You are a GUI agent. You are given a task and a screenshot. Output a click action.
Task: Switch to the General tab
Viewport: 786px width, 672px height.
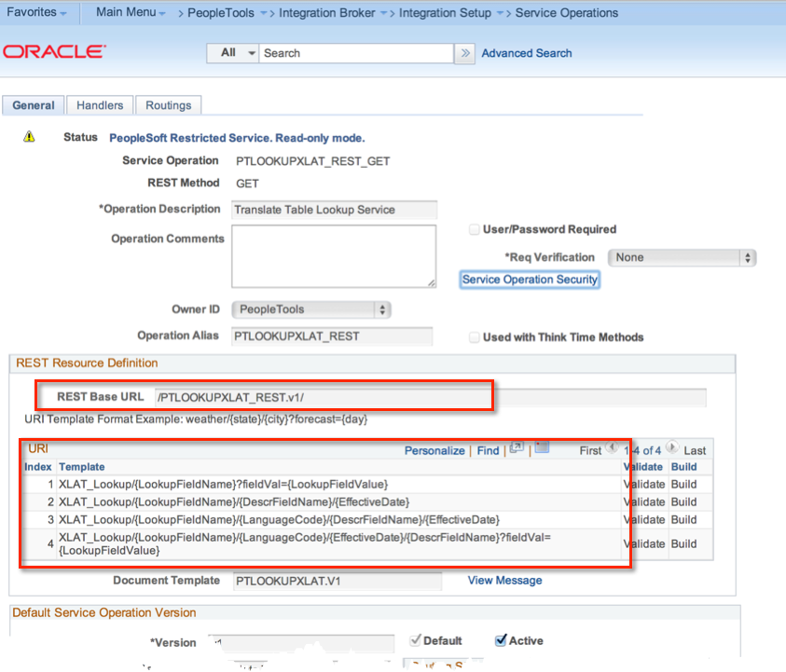pos(34,105)
